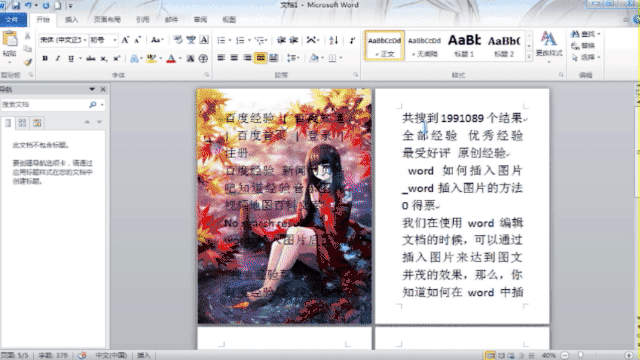Viewport: 640px width, 360px height.
Task: Switch to the 页面布局 Page Layout tab
Action: tap(107, 20)
